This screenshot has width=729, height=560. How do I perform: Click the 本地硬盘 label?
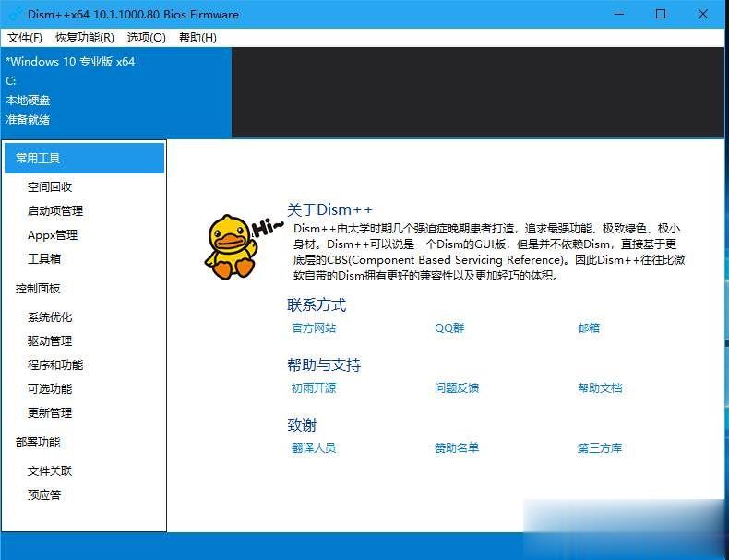pos(28,101)
